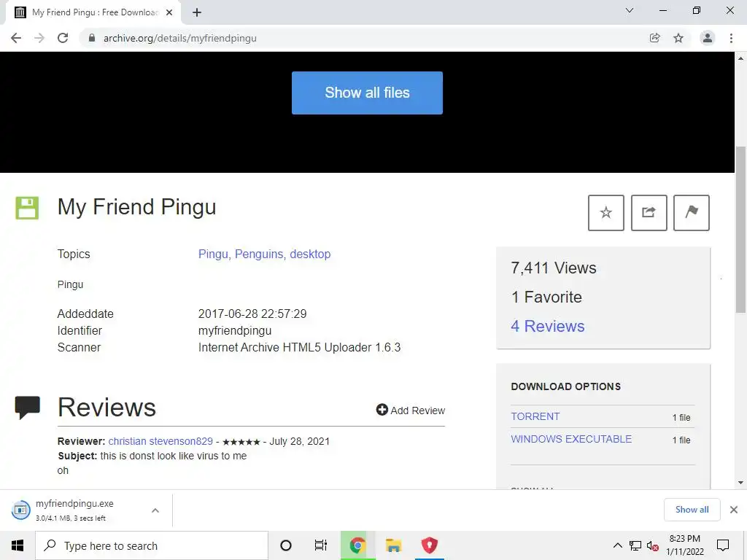Open the Windows Start menu
Screen dimensions: 747x560
click(18, 545)
